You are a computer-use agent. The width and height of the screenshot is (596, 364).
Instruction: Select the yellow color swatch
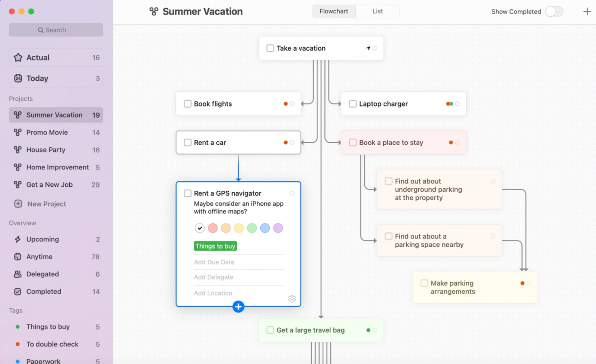[239, 228]
